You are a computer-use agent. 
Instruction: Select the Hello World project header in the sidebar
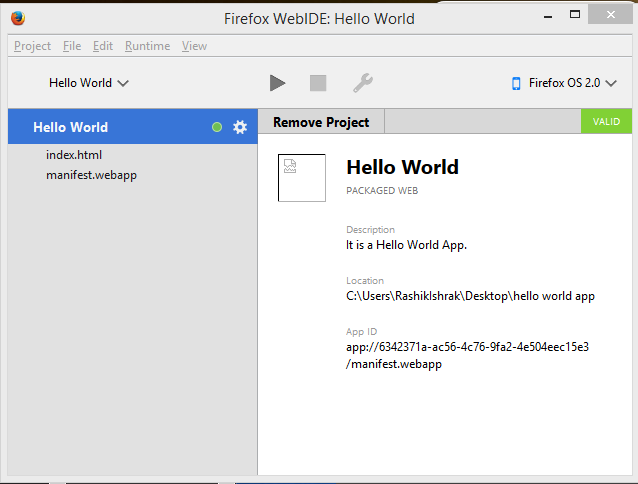(x=133, y=127)
